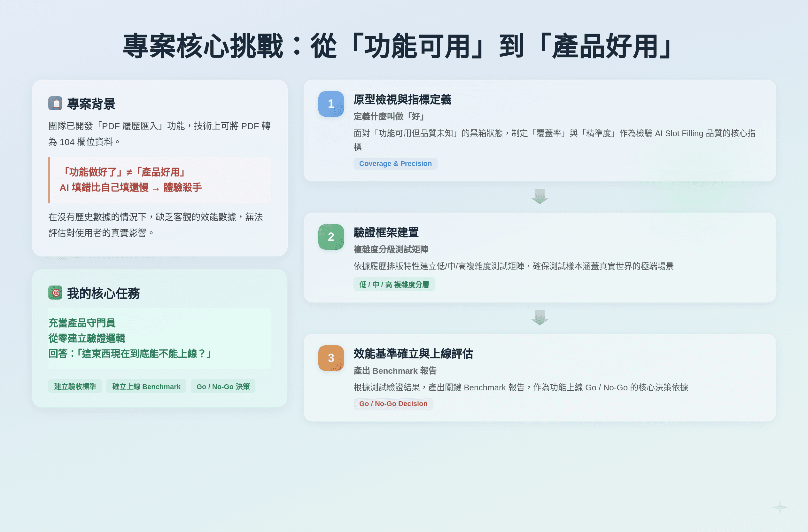
Task: Click the 建立驗收標準 tag
Action: point(75,386)
